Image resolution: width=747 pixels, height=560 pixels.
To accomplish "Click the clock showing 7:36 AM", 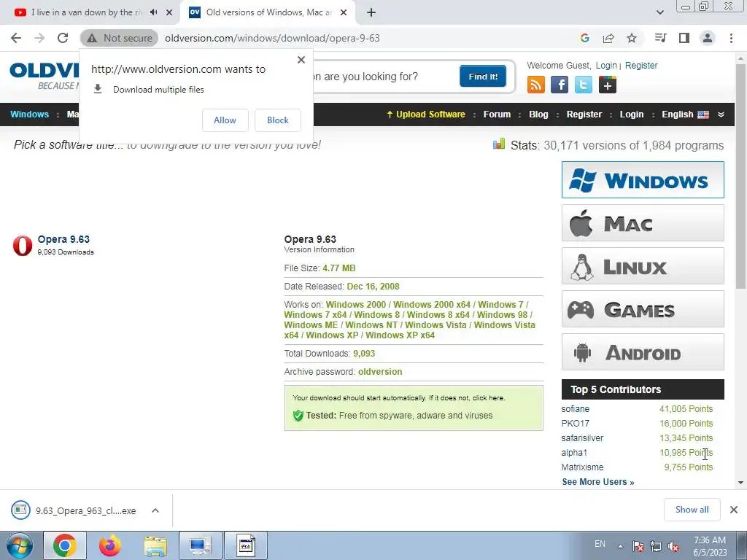I will [710, 540].
